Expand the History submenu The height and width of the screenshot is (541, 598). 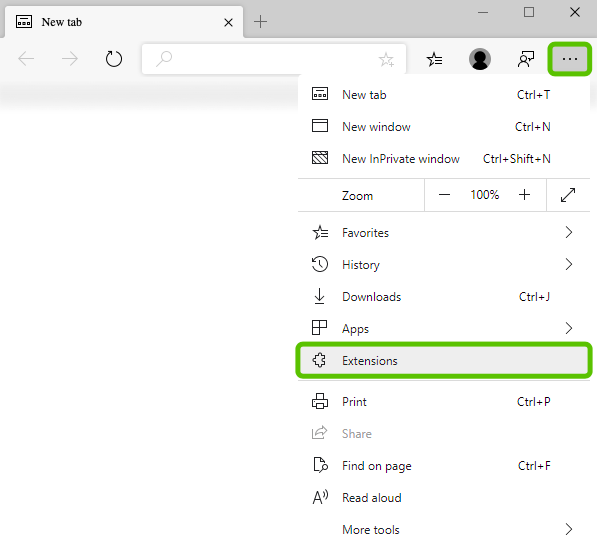[444, 265]
